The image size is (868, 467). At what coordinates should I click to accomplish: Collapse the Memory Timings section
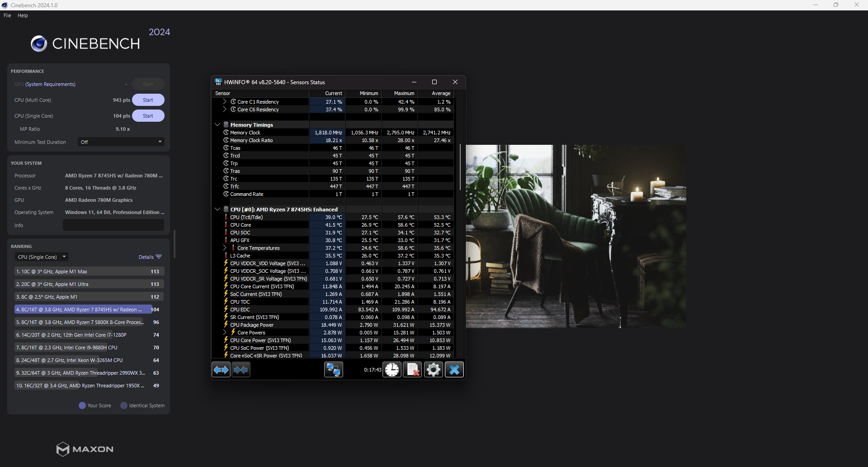[217, 125]
